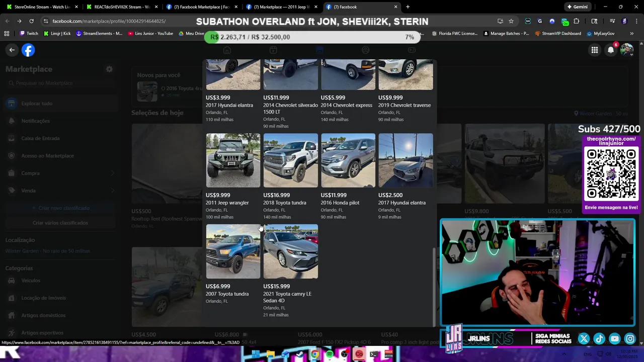Image resolution: width=644 pixels, height=362 pixels.
Task: Bookmark this page with the star icon
Action: click(511, 21)
